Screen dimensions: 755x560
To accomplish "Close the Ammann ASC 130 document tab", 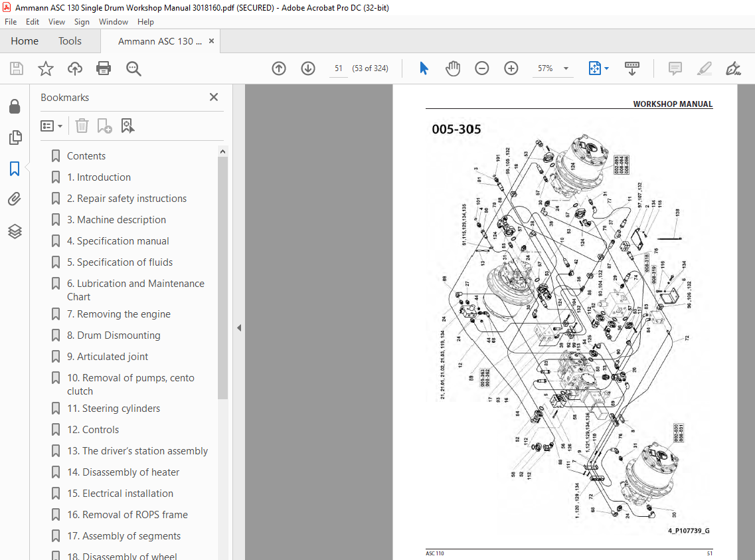I will [211, 41].
